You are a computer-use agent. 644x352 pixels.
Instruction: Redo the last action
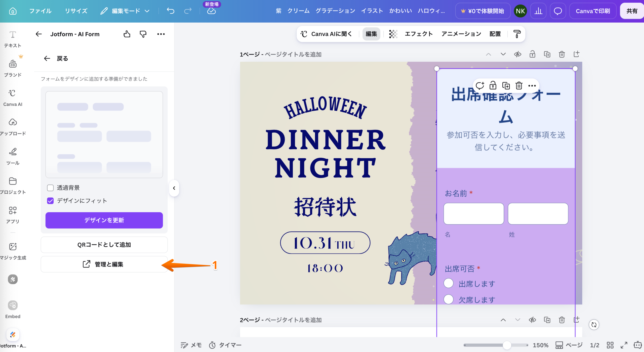pos(188,11)
